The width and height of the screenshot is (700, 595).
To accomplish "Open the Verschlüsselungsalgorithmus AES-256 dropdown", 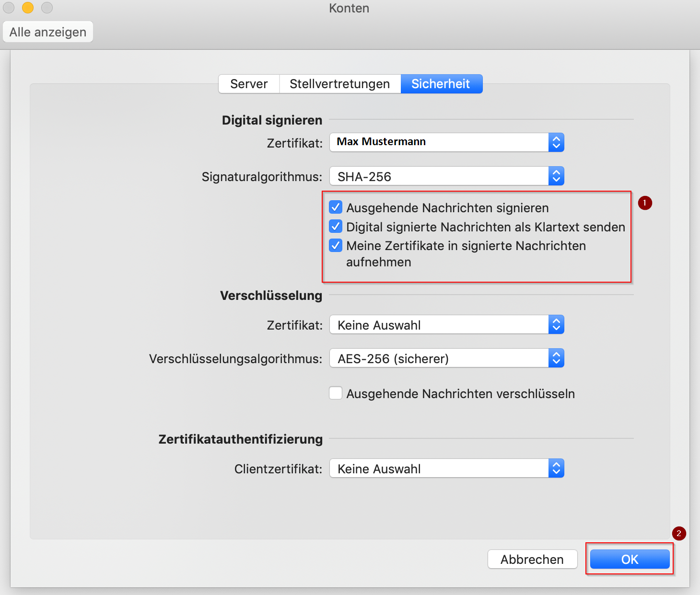I will [447, 358].
